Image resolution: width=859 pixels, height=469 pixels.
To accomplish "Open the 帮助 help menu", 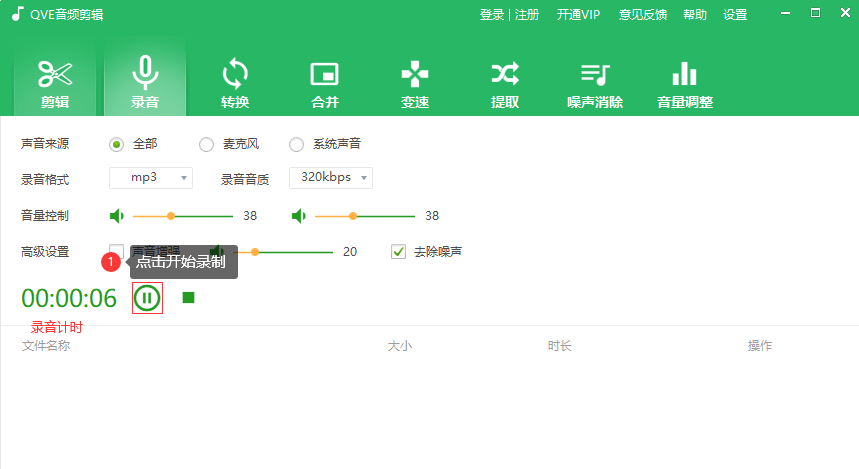I will [695, 15].
